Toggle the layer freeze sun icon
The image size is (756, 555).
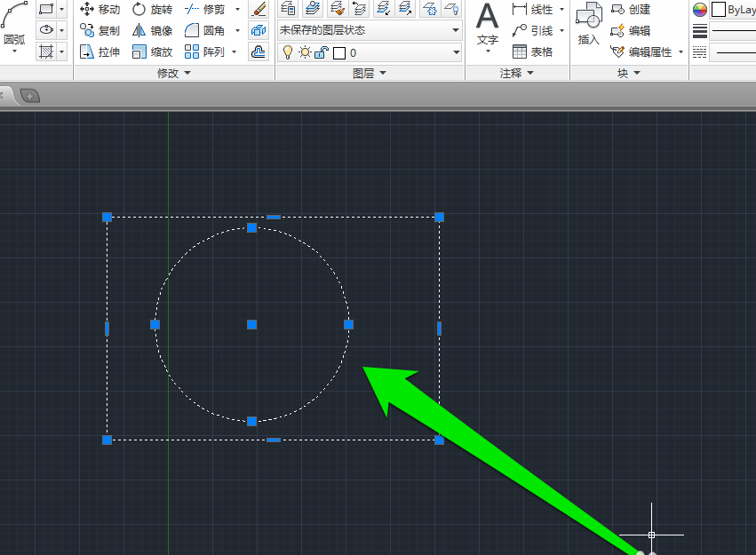(305, 52)
